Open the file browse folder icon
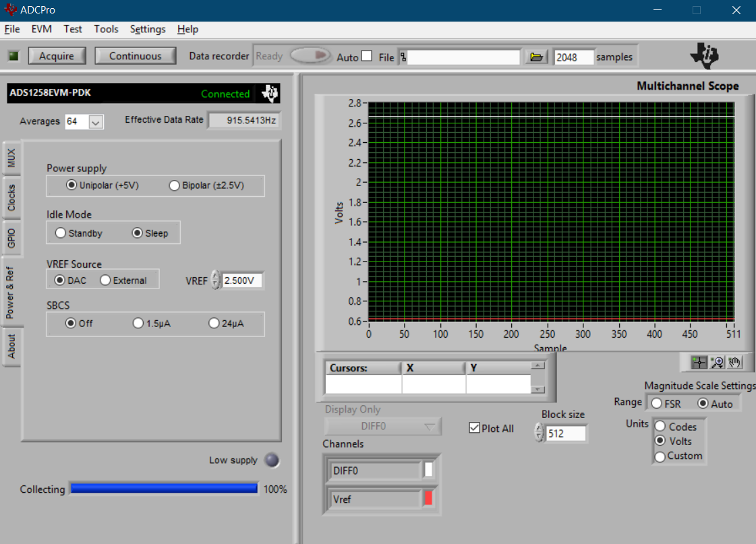This screenshot has height=544, width=756. point(536,57)
